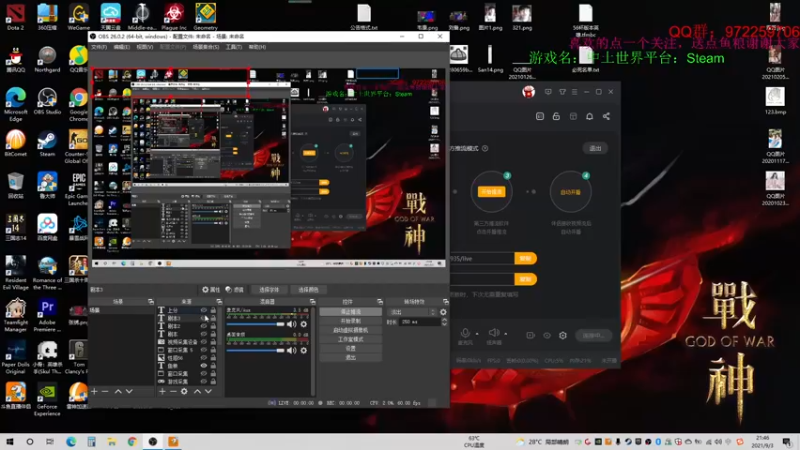Click the 选择颜色 button in OBS
This screenshot has height=450, width=800.
(308, 289)
